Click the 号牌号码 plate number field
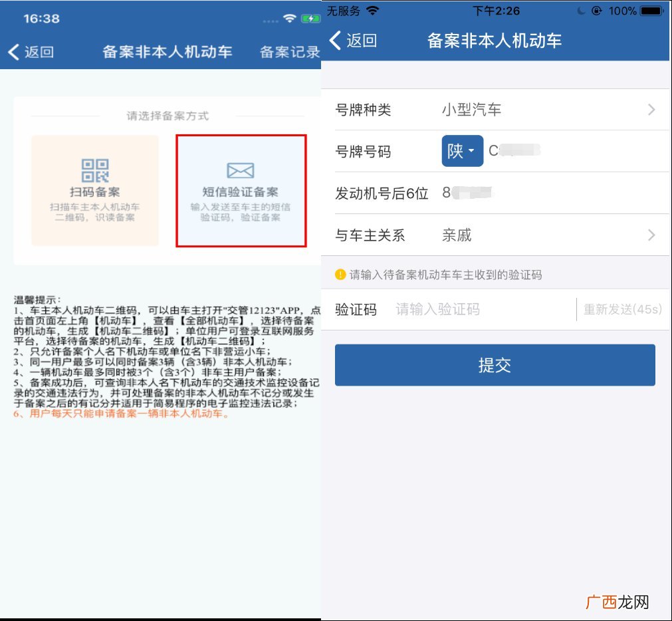Image resolution: width=672 pixels, height=621 pixels. [x=576, y=151]
